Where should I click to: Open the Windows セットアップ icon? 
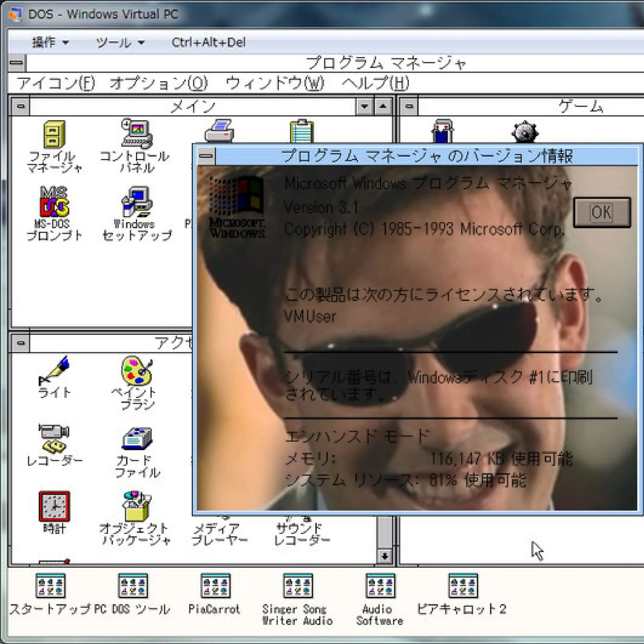pyautogui.click(x=137, y=202)
